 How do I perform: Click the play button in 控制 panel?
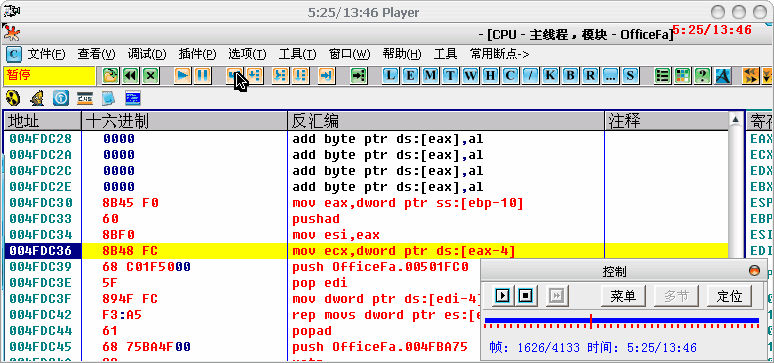pos(502,296)
